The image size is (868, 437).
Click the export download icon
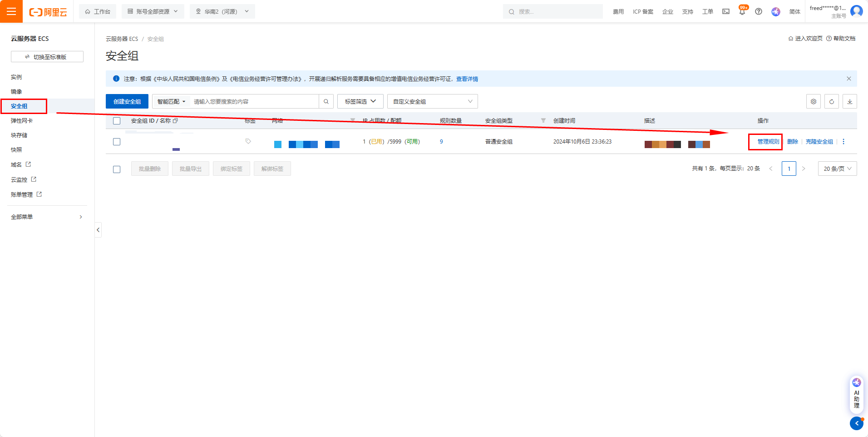849,102
